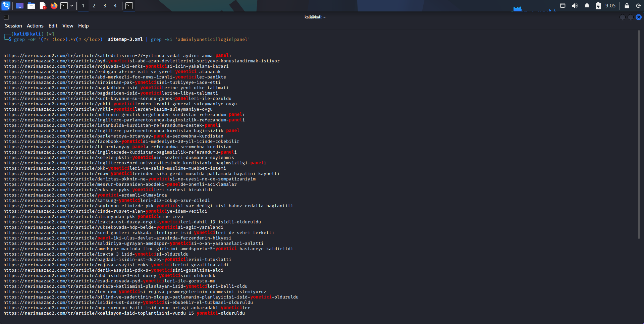Open the Session menu
This screenshot has width=644, height=324.
pos(13,26)
